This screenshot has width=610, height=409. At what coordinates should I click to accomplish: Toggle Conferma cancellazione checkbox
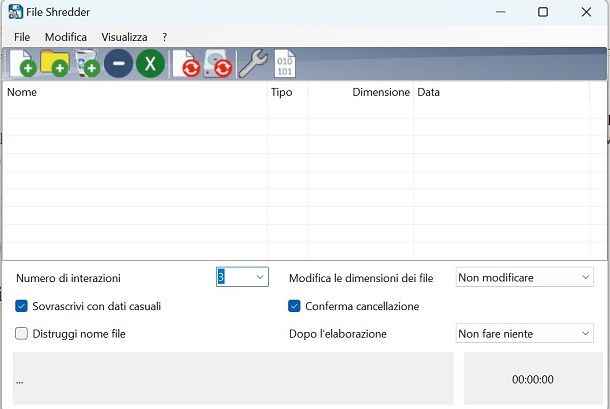294,306
